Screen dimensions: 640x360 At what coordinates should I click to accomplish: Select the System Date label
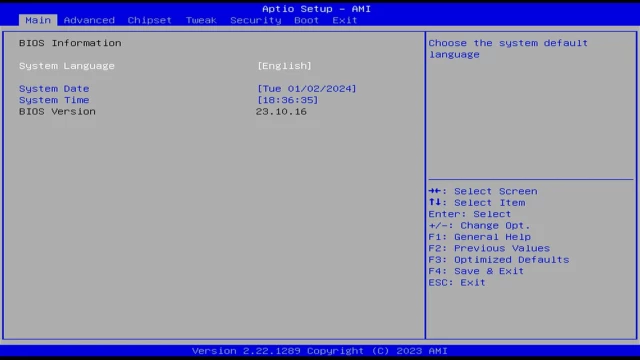point(54,89)
